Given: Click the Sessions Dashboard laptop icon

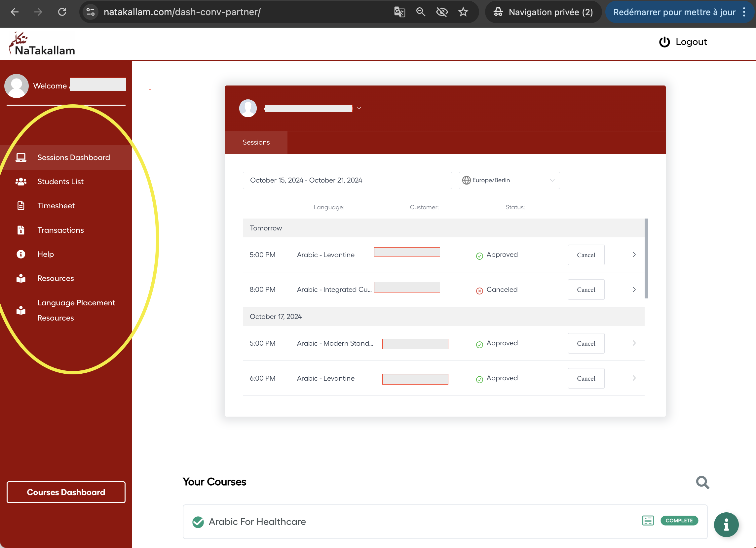Looking at the screenshot, I should 21,157.
